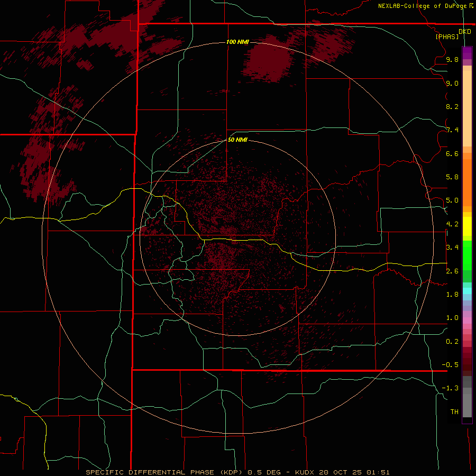Click the 7.4 scale value

[x=452, y=130]
